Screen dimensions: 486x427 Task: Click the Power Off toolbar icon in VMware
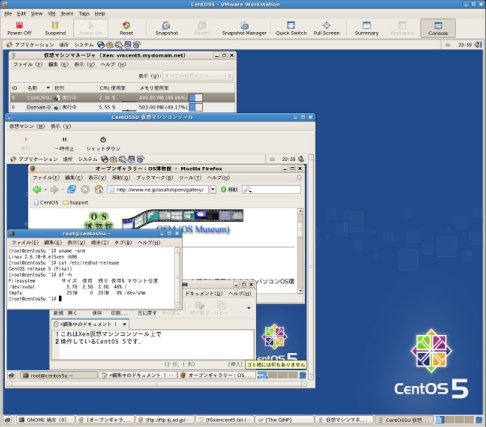(x=19, y=28)
